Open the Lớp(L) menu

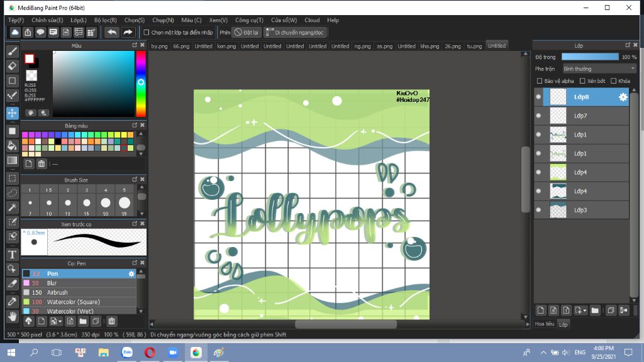coord(79,20)
